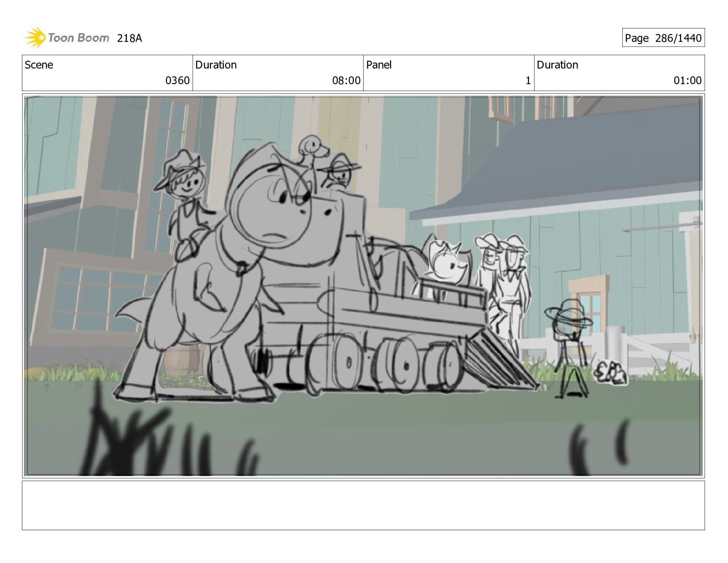728x563 pixels.
Task: Click the 'Panel' header label
Action: coord(379,65)
